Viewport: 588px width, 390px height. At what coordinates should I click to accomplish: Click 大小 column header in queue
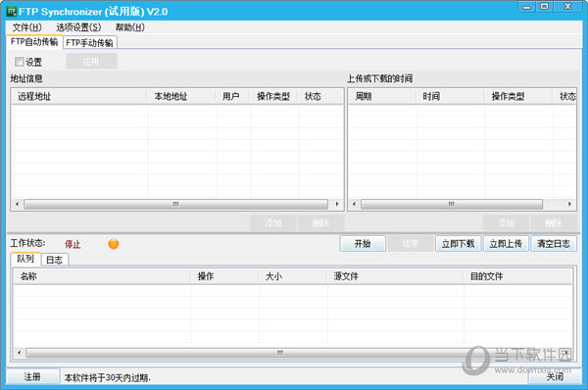click(x=293, y=276)
